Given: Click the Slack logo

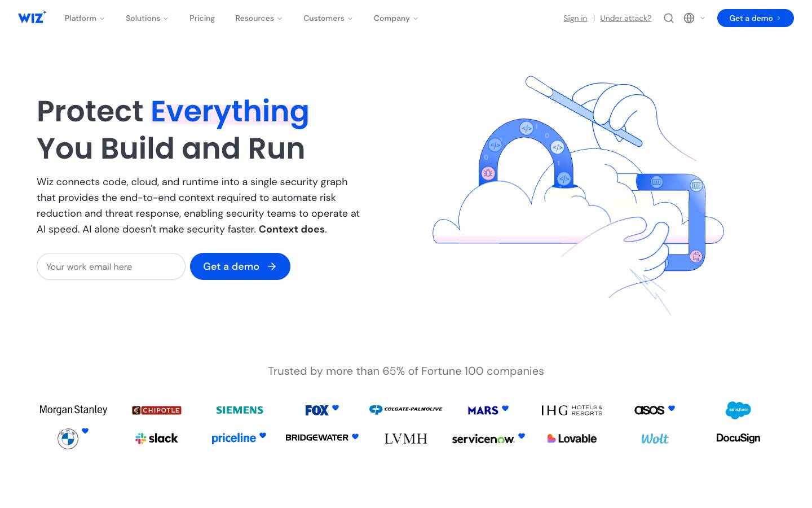Looking at the screenshot, I should (x=157, y=439).
